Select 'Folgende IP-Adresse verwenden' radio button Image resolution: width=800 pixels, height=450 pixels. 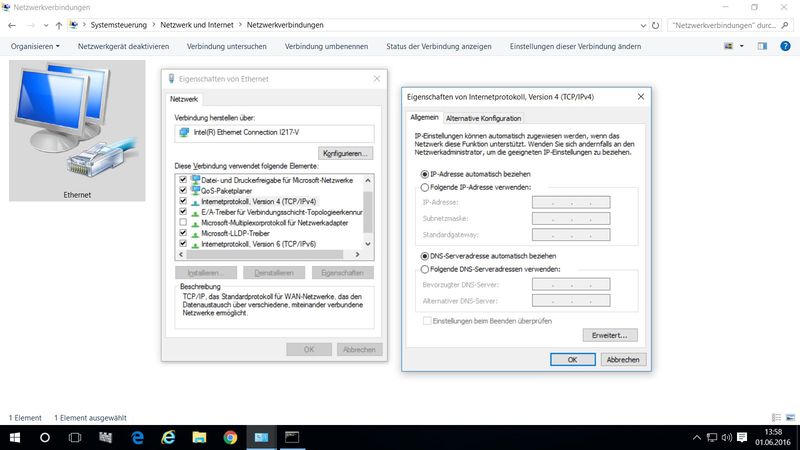(425, 187)
